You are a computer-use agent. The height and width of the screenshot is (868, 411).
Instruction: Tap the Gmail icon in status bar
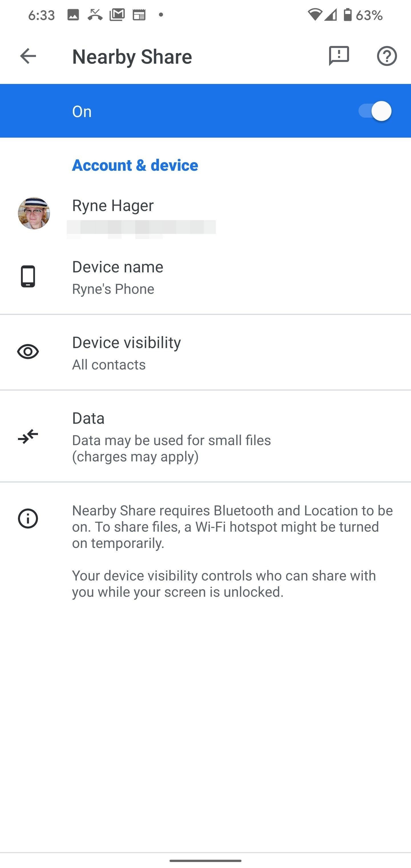point(117,15)
